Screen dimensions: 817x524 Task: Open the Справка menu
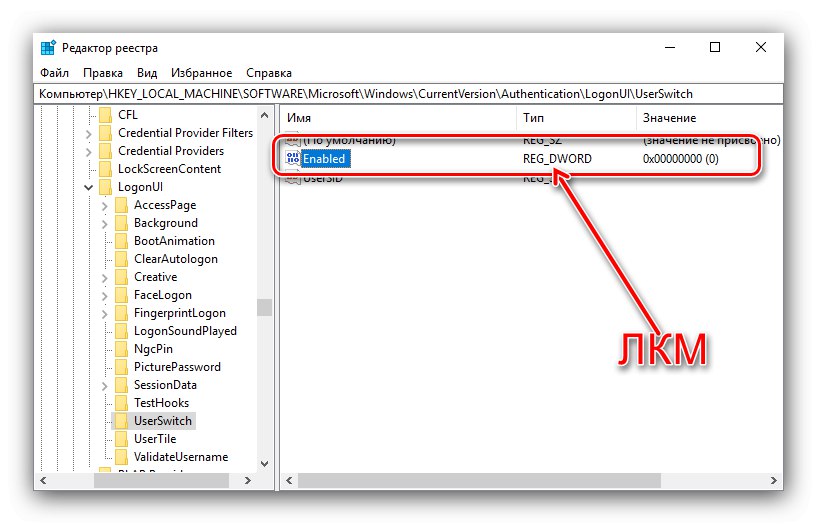coord(269,73)
